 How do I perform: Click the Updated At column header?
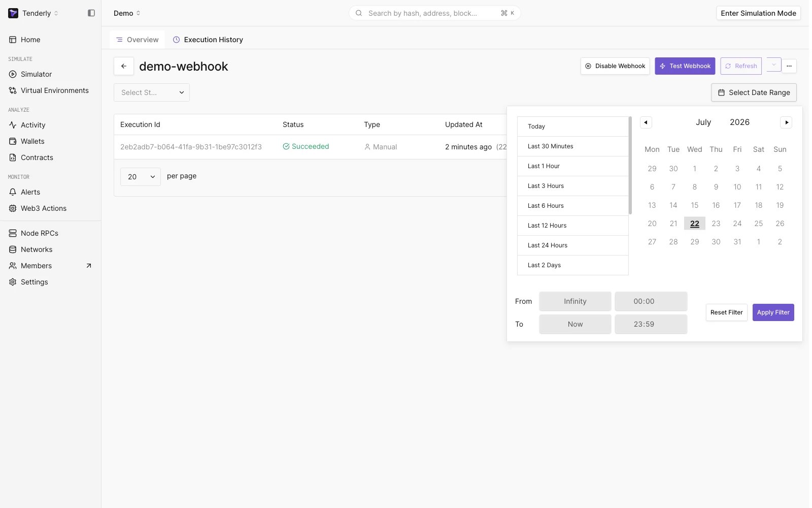point(463,124)
